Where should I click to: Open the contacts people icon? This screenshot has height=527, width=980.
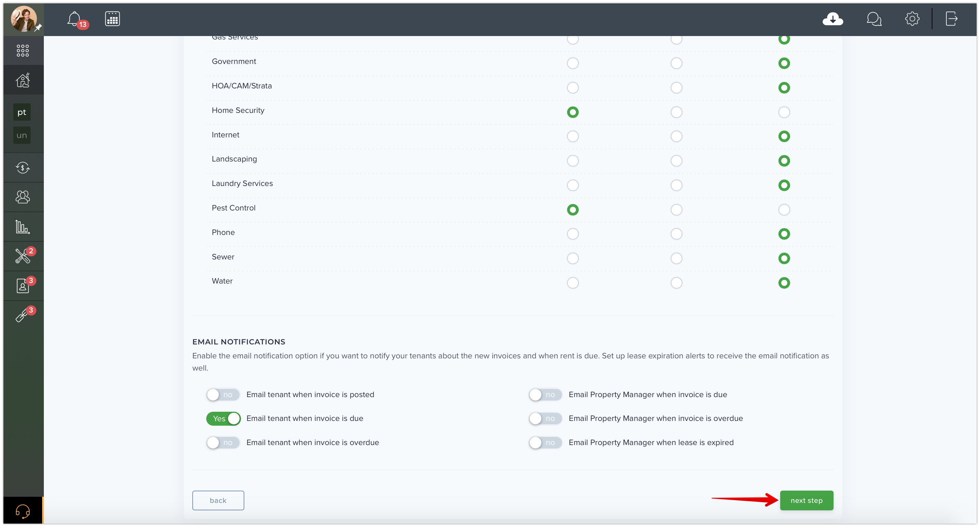(x=22, y=197)
